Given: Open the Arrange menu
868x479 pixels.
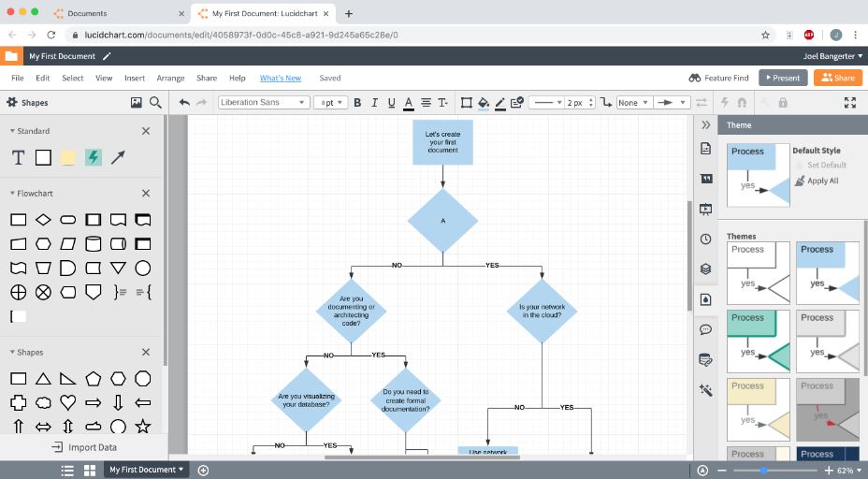Looking at the screenshot, I should [170, 78].
